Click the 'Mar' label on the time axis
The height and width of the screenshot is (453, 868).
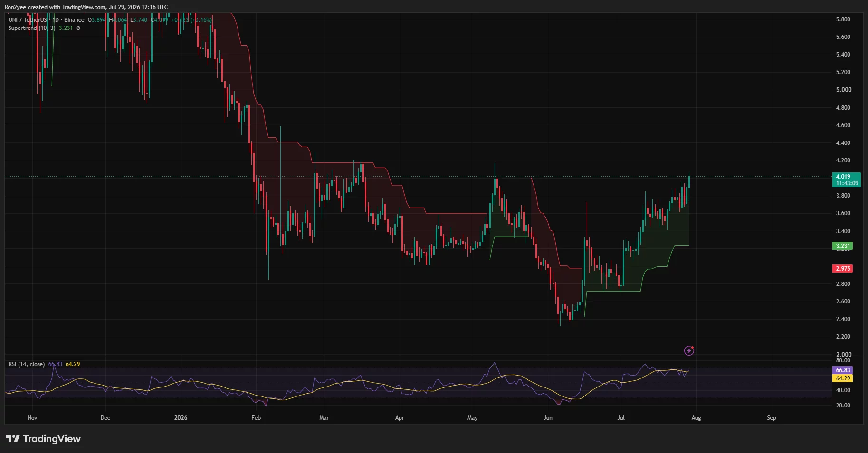coord(324,418)
